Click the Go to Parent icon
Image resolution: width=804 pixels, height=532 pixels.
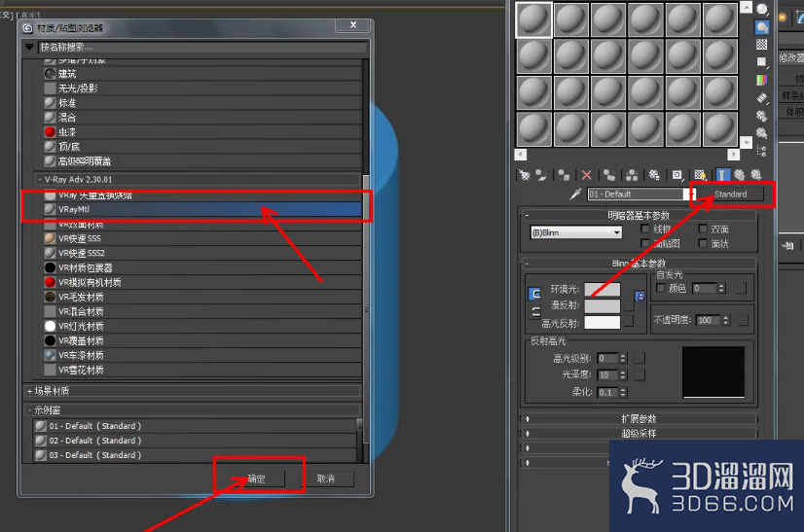click(740, 175)
